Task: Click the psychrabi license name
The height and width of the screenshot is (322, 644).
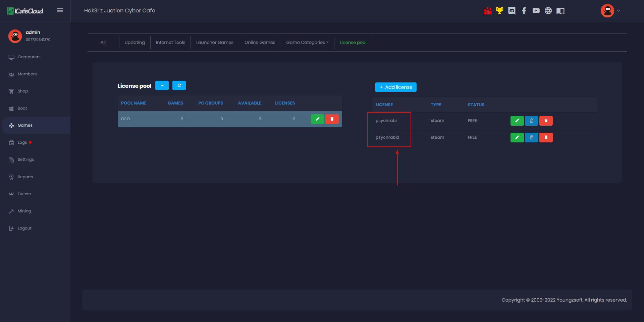Action: (386, 121)
